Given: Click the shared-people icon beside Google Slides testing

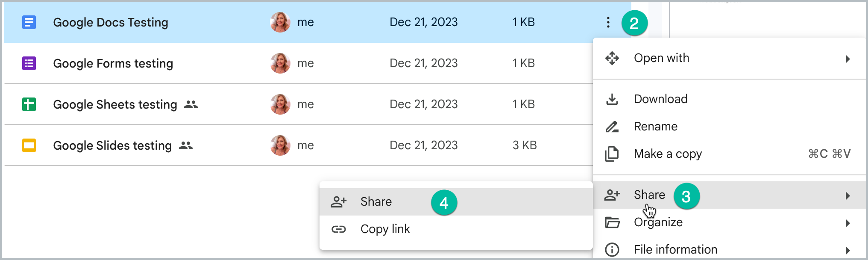Looking at the screenshot, I should [186, 145].
